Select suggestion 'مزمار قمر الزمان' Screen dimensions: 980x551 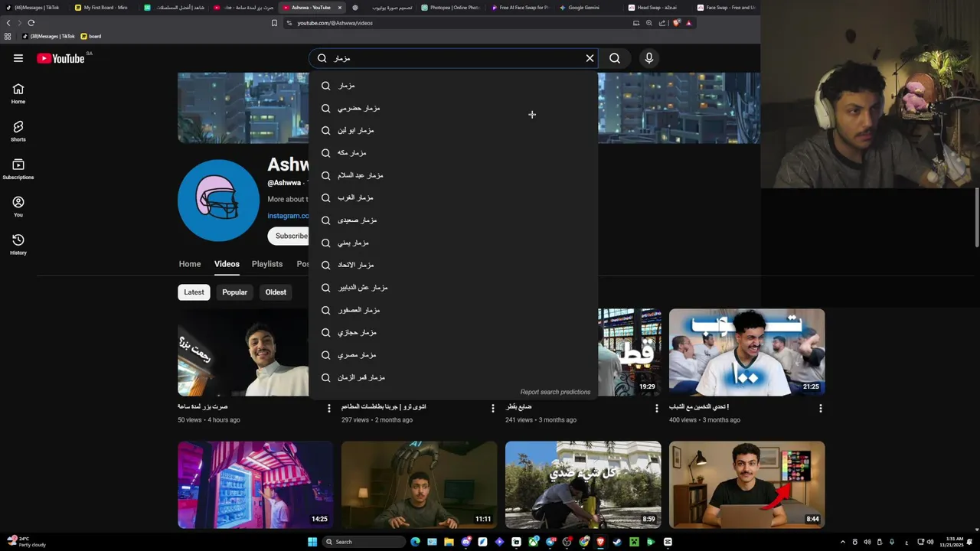click(453, 377)
